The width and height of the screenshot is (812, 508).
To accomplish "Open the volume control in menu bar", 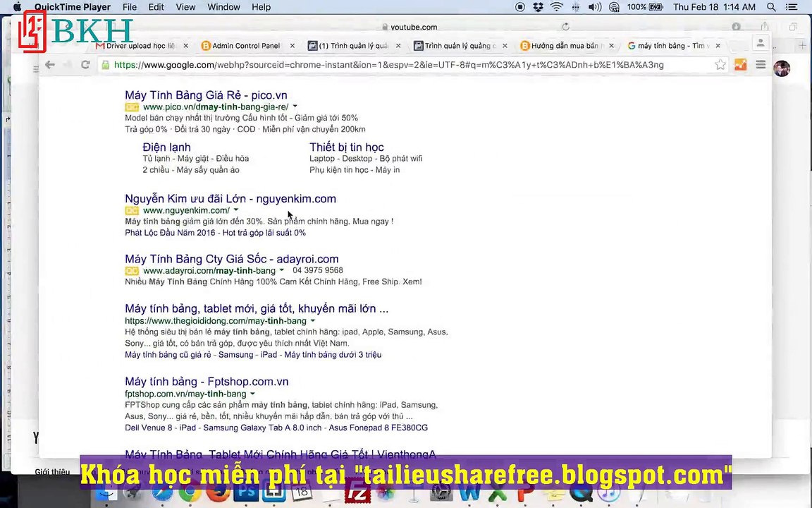I will pos(594,7).
